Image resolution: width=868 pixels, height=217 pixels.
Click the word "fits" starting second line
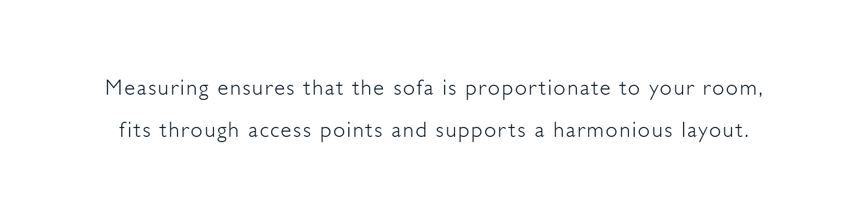pyautogui.click(x=135, y=130)
